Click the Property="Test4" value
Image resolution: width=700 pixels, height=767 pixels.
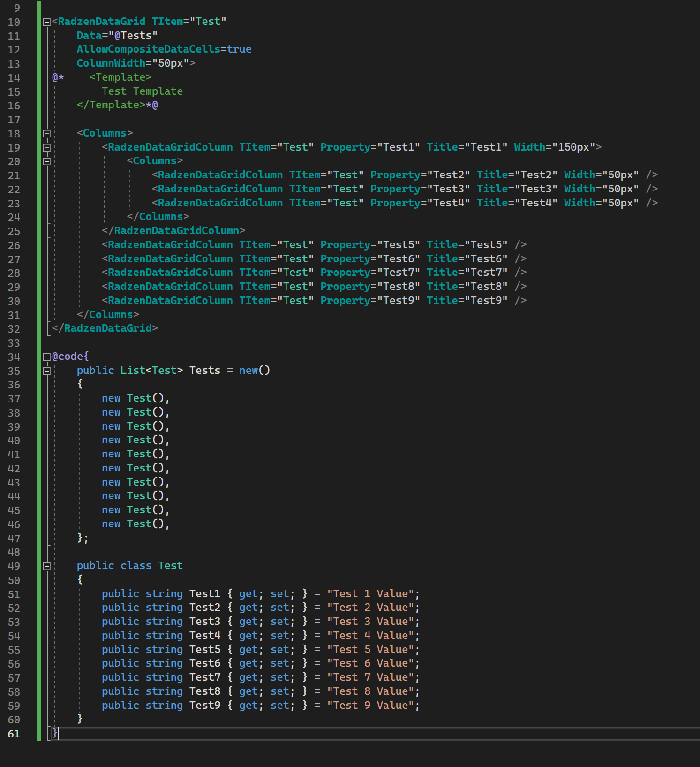point(449,203)
